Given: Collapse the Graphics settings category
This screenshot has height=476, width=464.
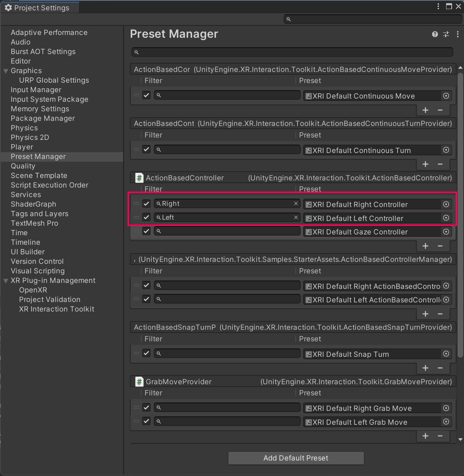Looking at the screenshot, I should (x=6, y=71).
